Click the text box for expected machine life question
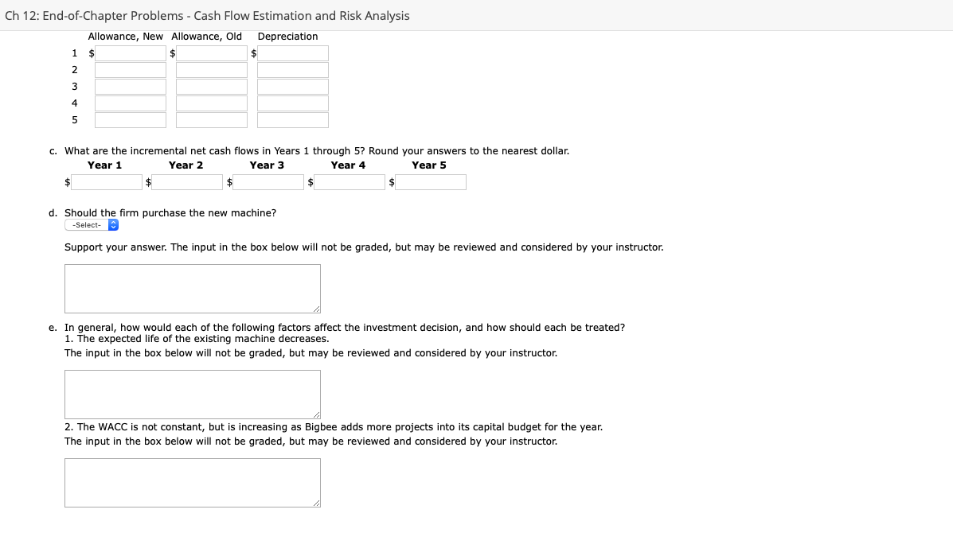Image resolution: width=953 pixels, height=560 pixels. coord(192,394)
